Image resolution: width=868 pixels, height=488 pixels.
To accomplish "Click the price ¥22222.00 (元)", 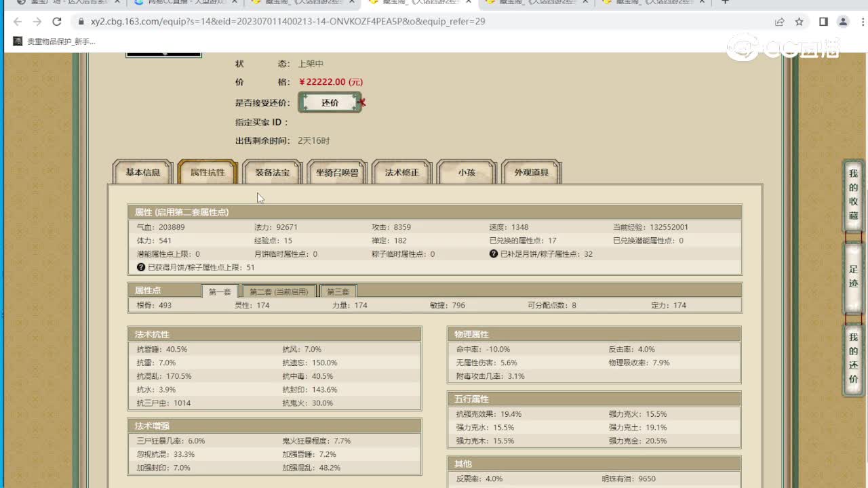I will [331, 82].
